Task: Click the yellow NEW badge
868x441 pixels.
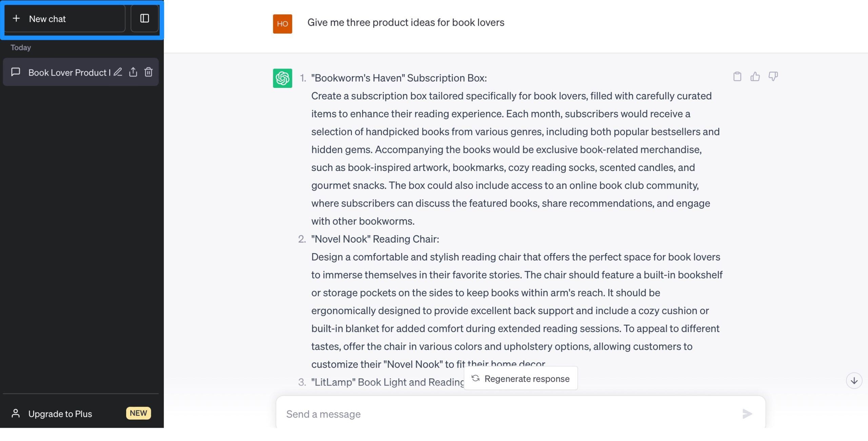Action: point(138,413)
